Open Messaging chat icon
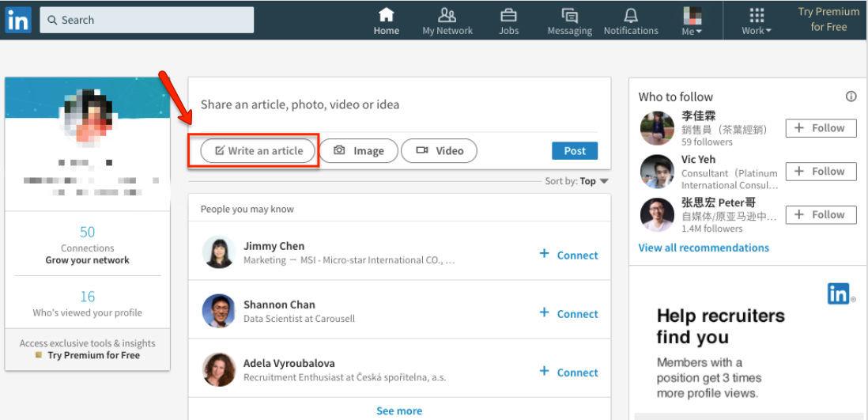Viewport: 868px width, 420px height. tap(569, 15)
